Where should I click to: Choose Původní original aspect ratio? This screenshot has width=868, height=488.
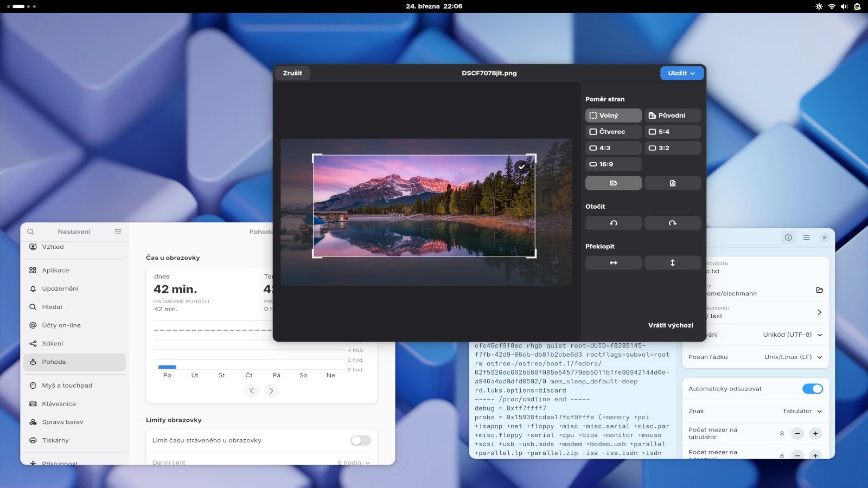pos(673,115)
